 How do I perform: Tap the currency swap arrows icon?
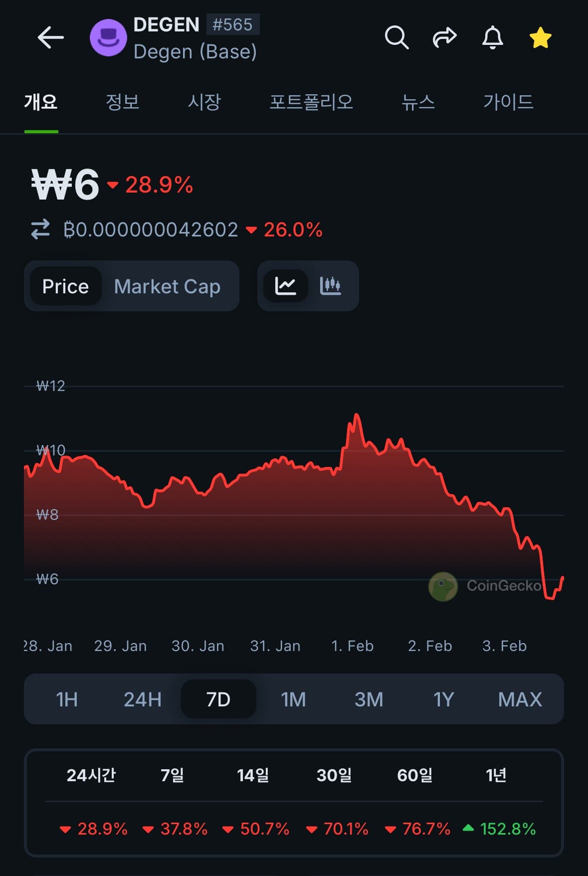[x=40, y=229]
